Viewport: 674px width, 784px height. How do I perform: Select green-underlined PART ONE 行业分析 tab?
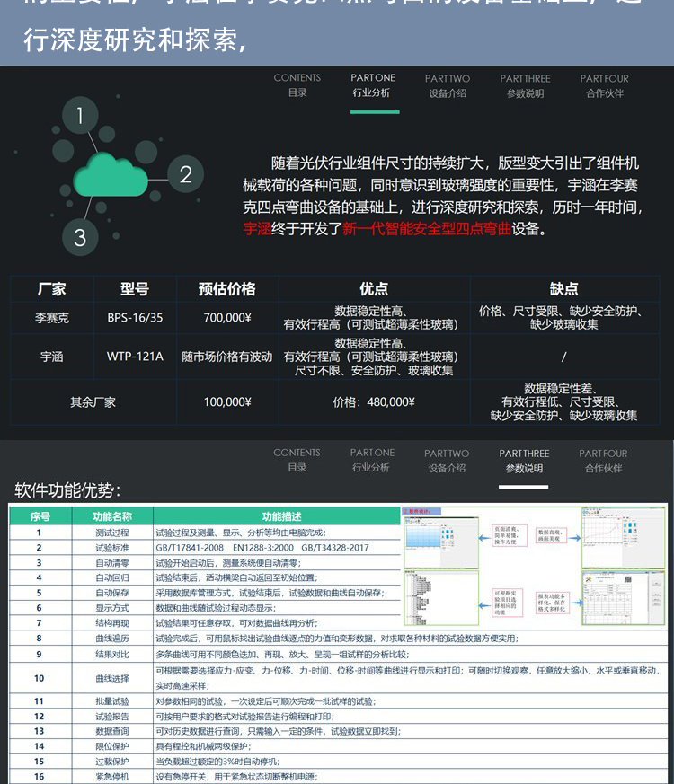pyautogui.click(x=373, y=85)
